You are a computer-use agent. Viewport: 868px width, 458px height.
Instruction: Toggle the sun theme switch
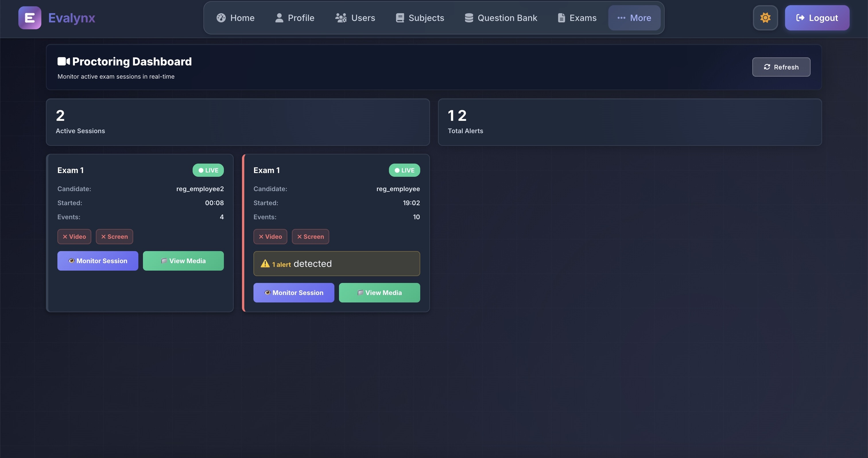pos(765,18)
